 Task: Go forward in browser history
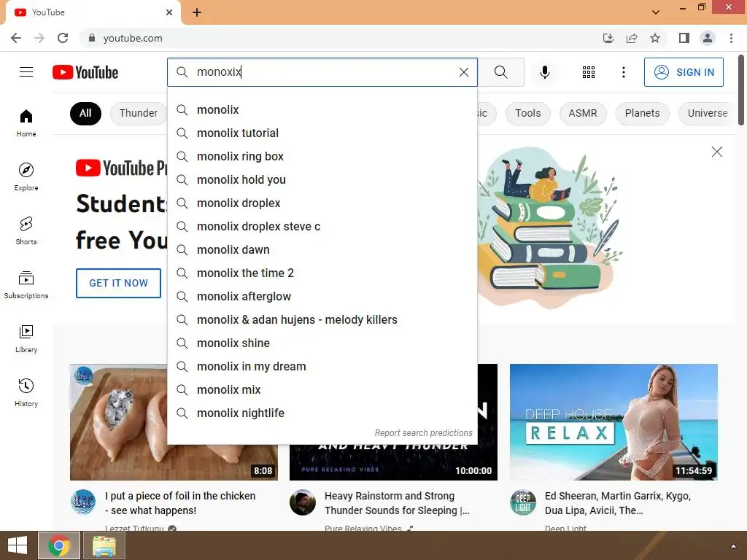click(39, 38)
